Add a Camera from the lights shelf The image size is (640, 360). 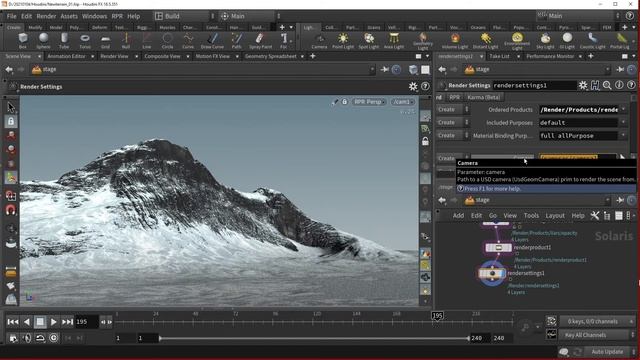pos(320,41)
